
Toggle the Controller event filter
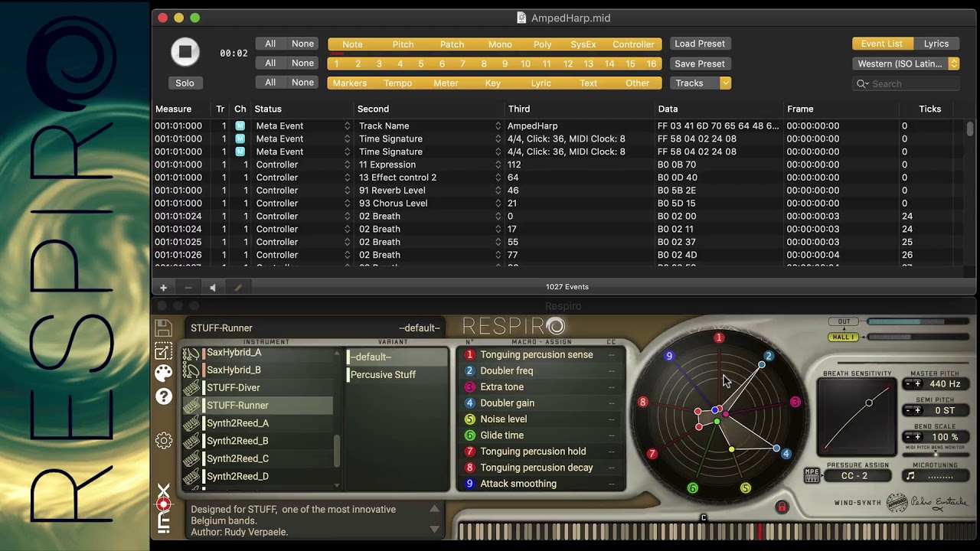point(633,44)
